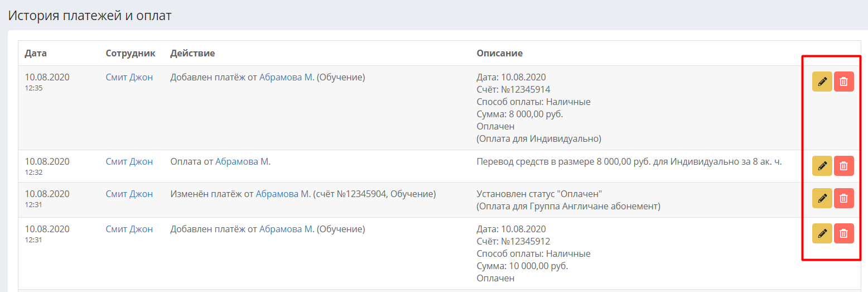Open Абрамова М. link in счёт №12345912 row

click(287, 229)
